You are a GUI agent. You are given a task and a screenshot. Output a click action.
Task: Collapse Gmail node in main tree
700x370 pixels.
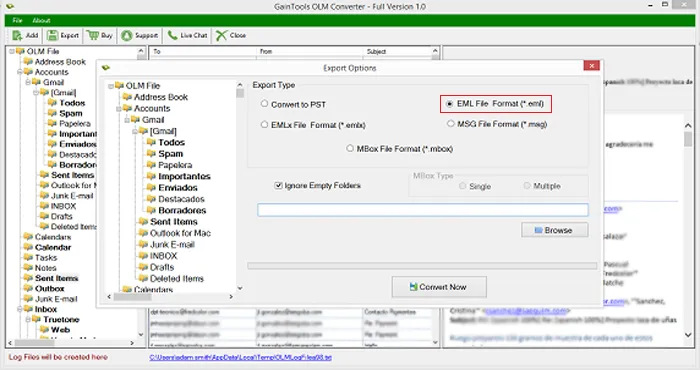pyautogui.click(x=28, y=82)
